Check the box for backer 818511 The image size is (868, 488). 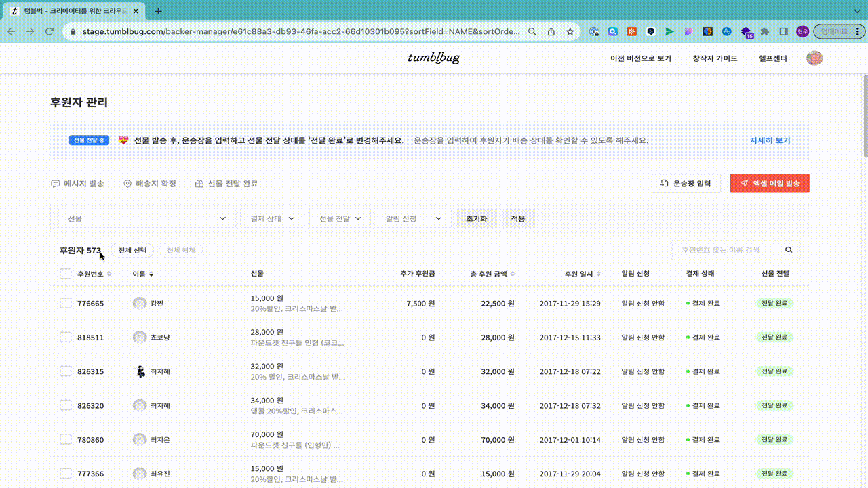[65, 337]
